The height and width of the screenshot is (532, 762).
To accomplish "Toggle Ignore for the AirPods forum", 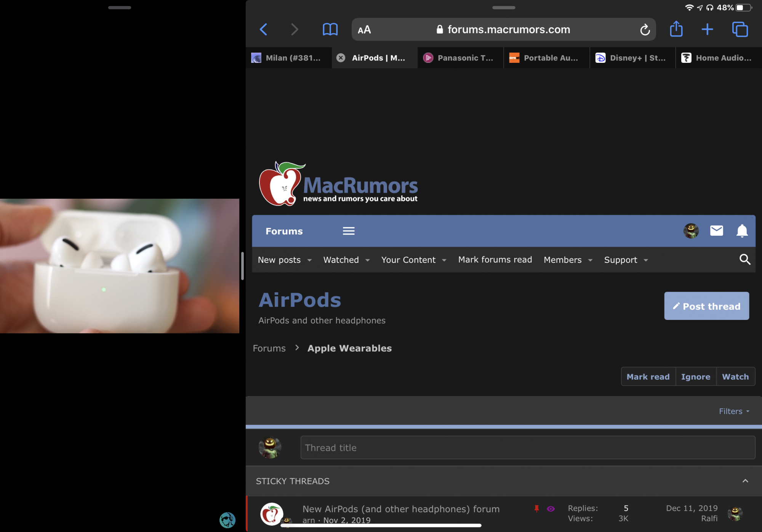I will point(696,377).
